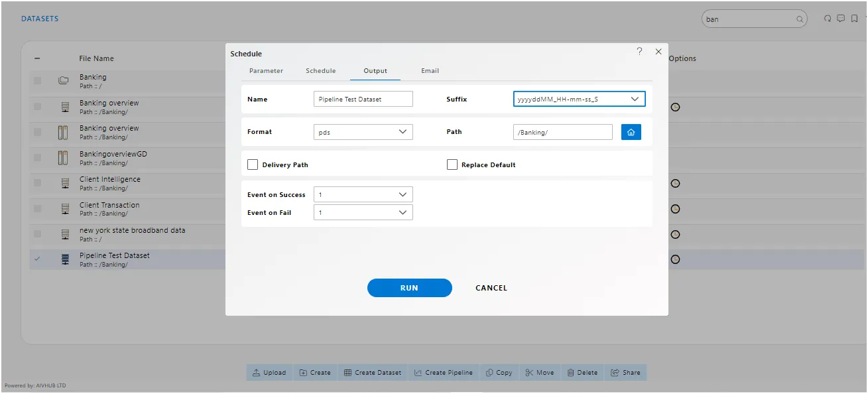Switch to the Schedule tab
The width and height of the screenshot is (868, 394).
pyautogui.click(x=321, y=71)
